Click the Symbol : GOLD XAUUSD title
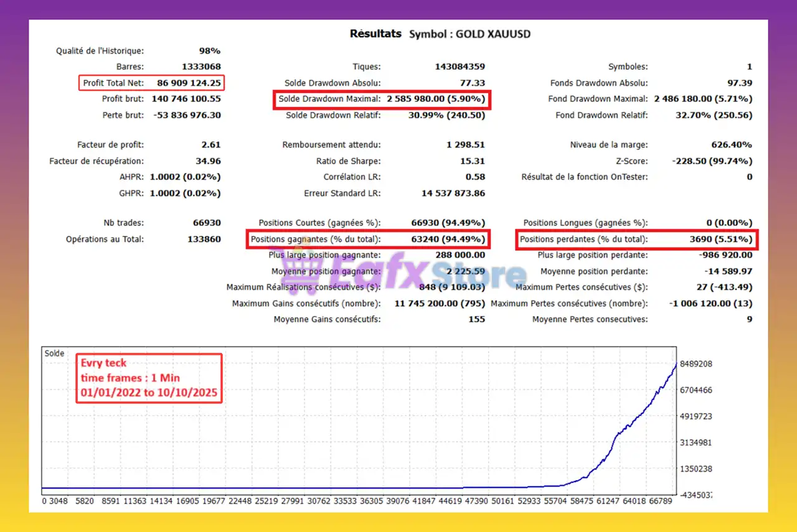The height and width of the screenshot is (532, 797). tap(469, 34)
